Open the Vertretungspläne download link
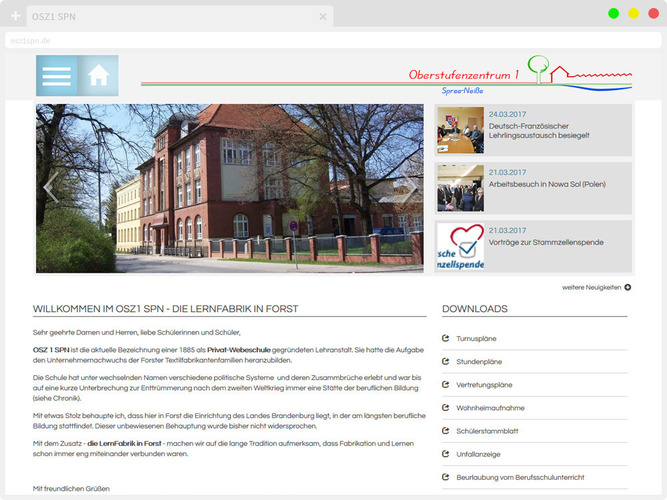 (x=484, y=385)
